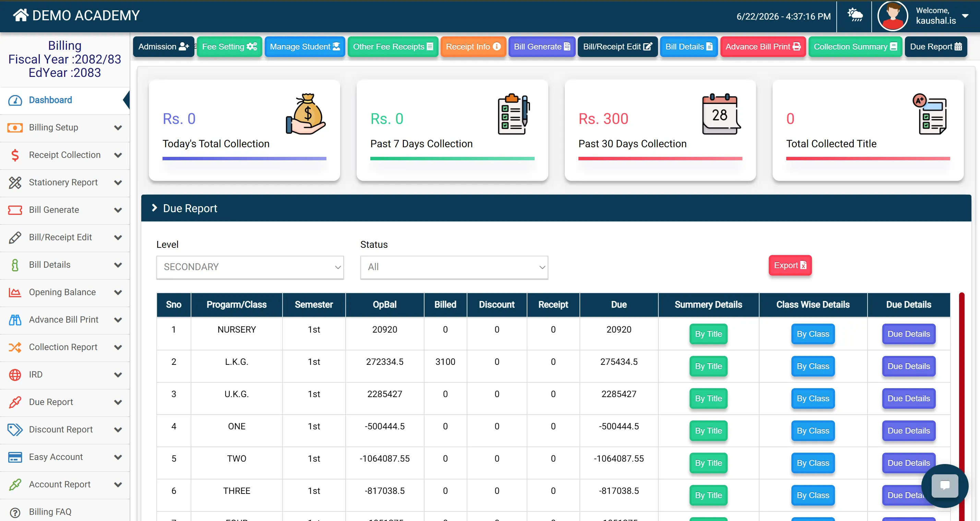Click the A+ grade report icon
Viewport: 980px width, 521px height.
929,114
